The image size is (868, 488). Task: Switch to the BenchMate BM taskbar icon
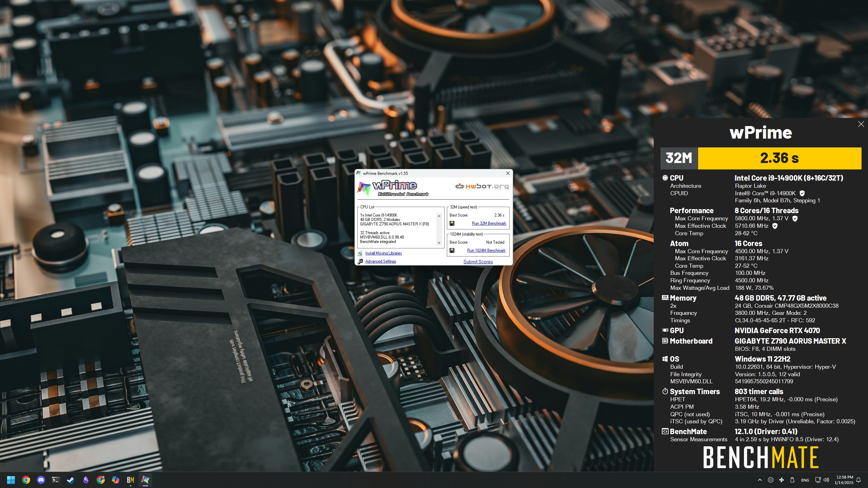(131, 480)
